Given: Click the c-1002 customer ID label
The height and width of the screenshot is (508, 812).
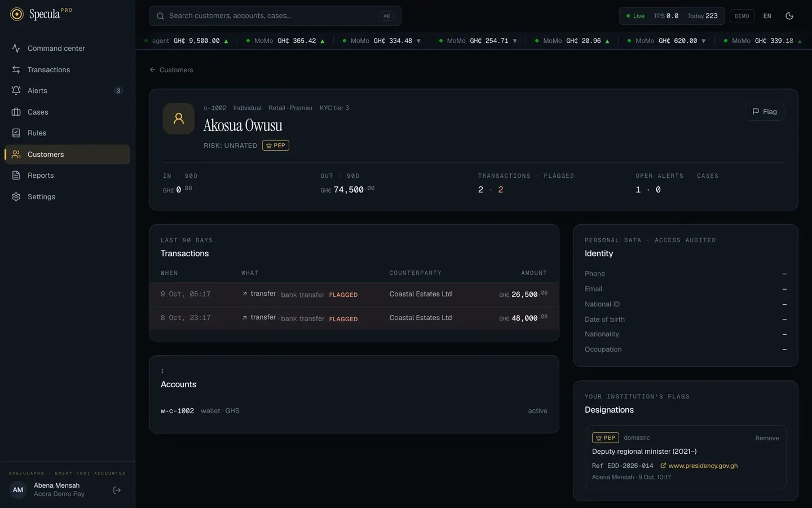Looking at the screenshot, I should [x=215, y=108].
